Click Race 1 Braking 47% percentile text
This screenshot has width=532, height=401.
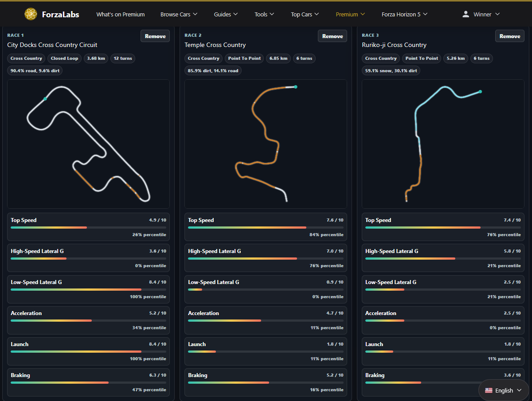(x=149, y=390)
